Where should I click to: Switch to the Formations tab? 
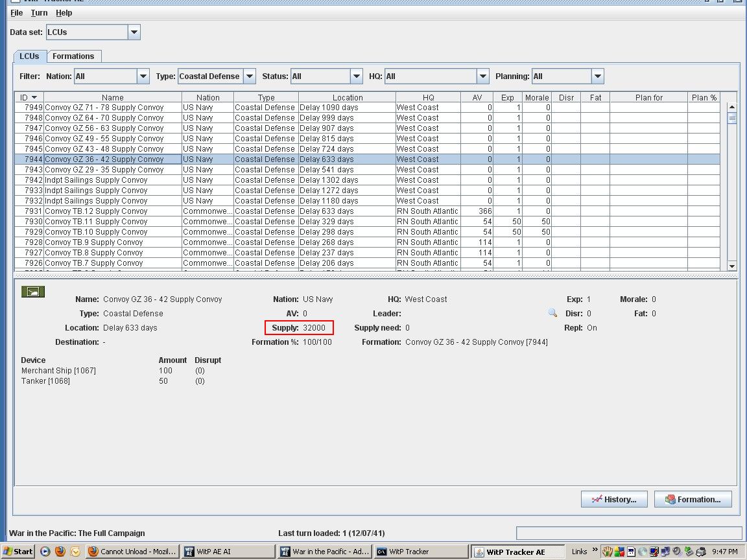coord(73,56)
